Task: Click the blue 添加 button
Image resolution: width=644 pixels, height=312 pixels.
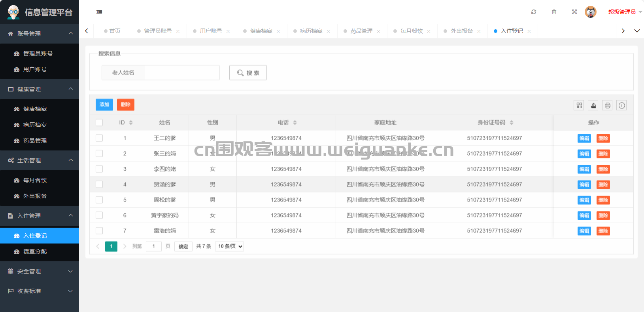Action: click(104, 105)
